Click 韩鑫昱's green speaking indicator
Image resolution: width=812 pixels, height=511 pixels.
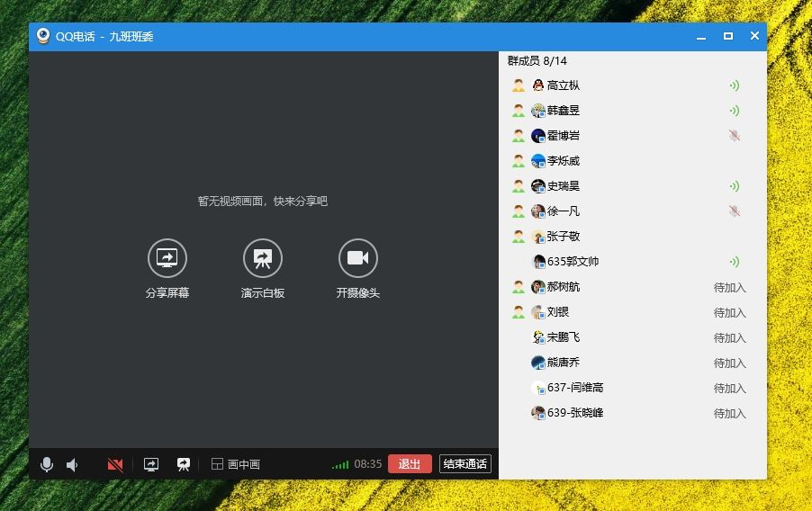tap(735, 111)
